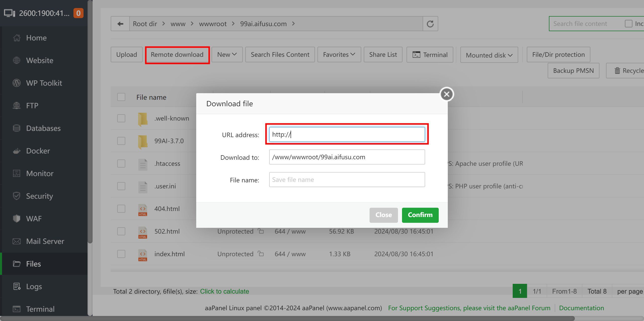Toggle lock icon on index.html row
This screenshot has width=644, height=321.
tap(261, 253)
